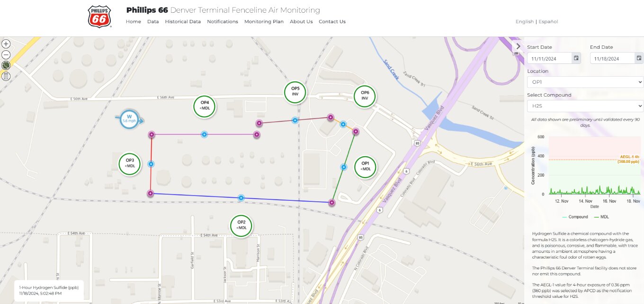Screen dimensions: 644x304
Task: Select the OP5 INV monitor marker
Action: coord(295,92)
